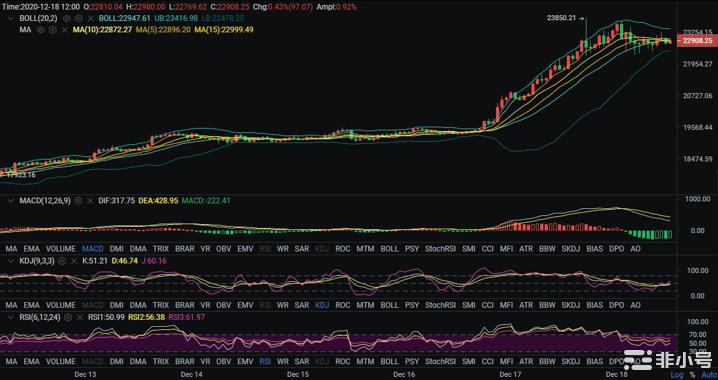Select OBV in the row below KDJ chart
718x380 pixels.
pyautogui.click(x=223, y=305)
